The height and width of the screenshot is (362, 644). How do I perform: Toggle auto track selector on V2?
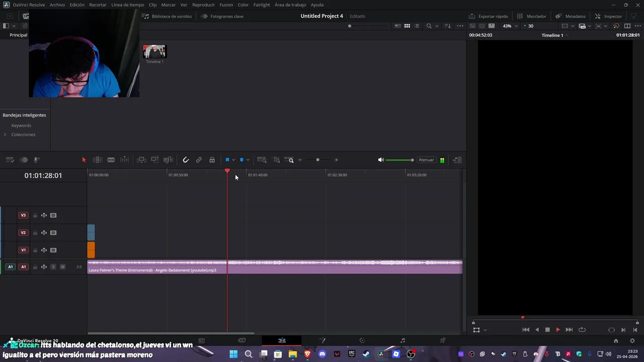(44, 233)
